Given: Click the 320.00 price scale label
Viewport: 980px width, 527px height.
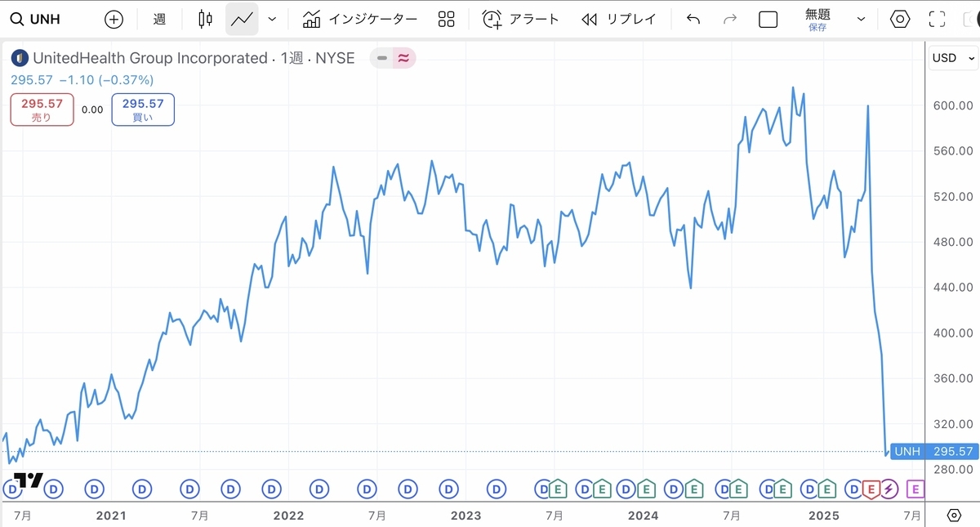Looking at the screenshot, I should 952,424.
